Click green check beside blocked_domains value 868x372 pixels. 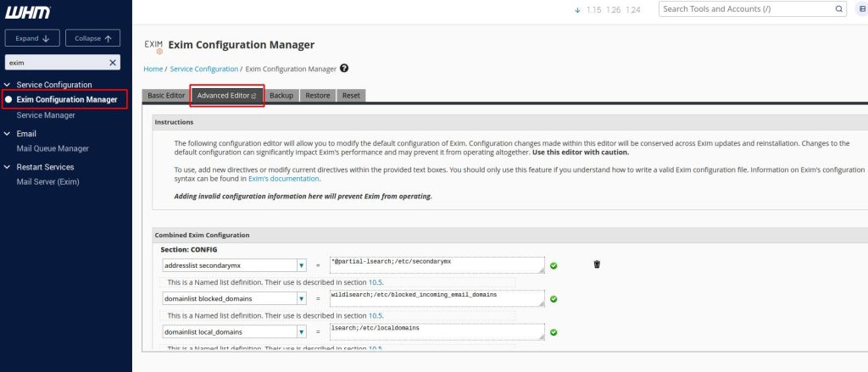[x=554, y=298]
